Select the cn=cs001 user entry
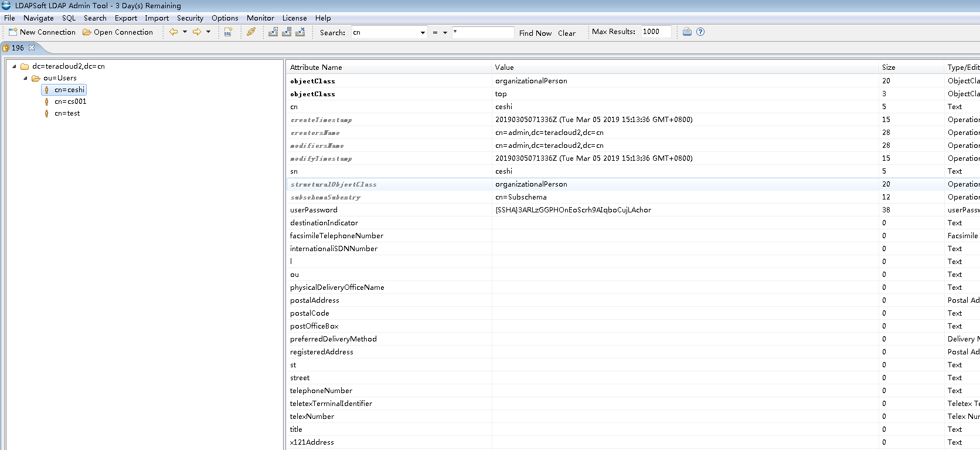Screen dimensions: 980x450 click(x=70, y=101)
